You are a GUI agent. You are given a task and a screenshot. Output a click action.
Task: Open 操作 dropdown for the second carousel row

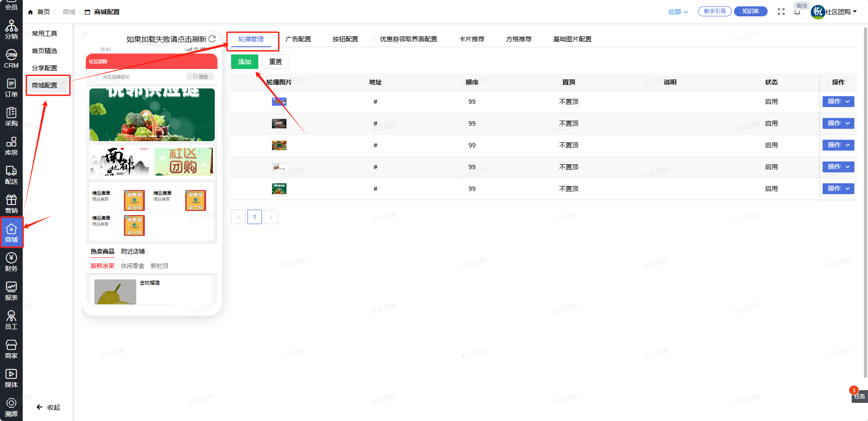838,123
